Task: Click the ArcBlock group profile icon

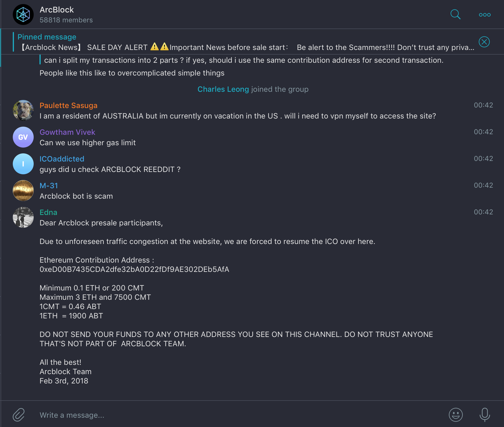Action: click(23, 14)
